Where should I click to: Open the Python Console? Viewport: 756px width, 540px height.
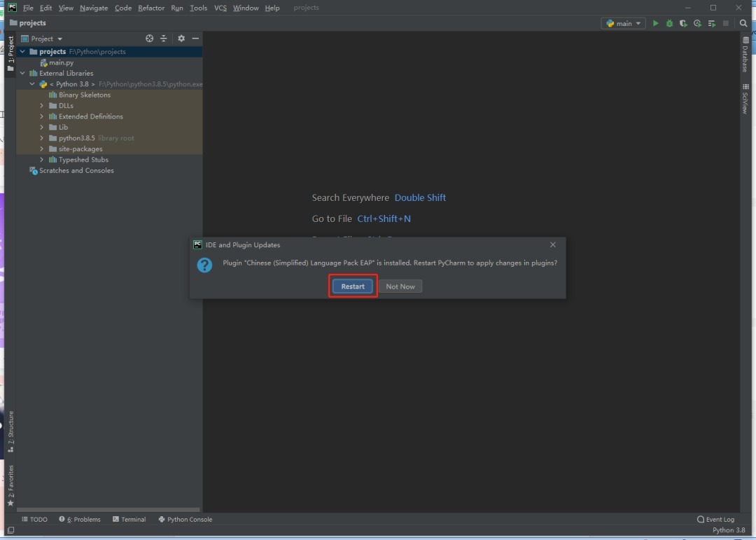[185, 519]
